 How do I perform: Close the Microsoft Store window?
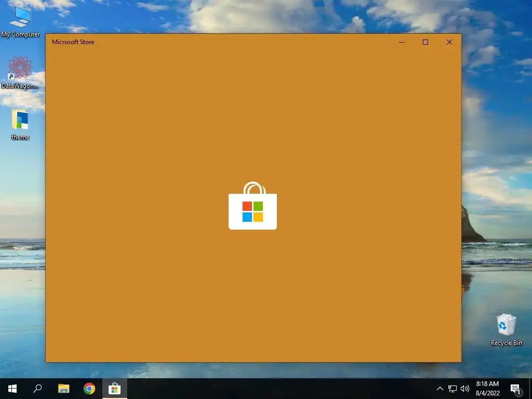pyautogui.click(x=449, y=42)
